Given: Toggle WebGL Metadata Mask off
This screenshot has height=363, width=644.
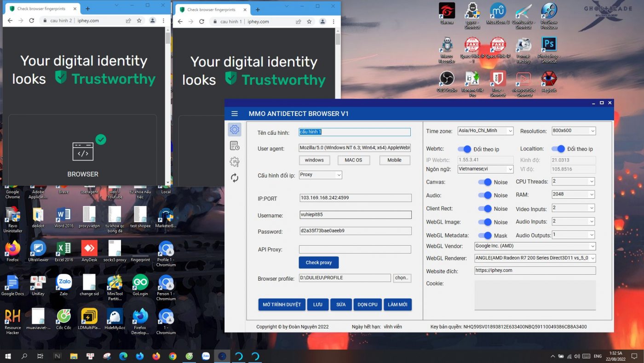Looking at the screenshot, I should coord(485,236).
